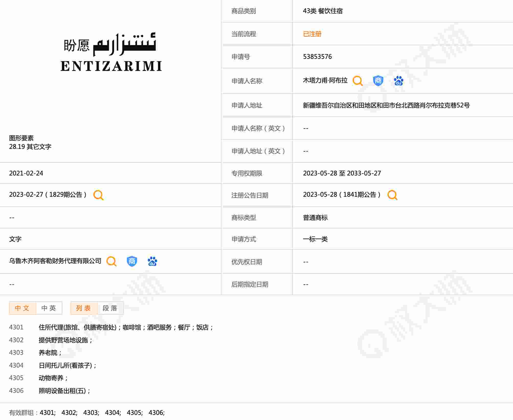Click 商 shield icon beside agency company name
513x420 pixels.
[x=132, y=261]
